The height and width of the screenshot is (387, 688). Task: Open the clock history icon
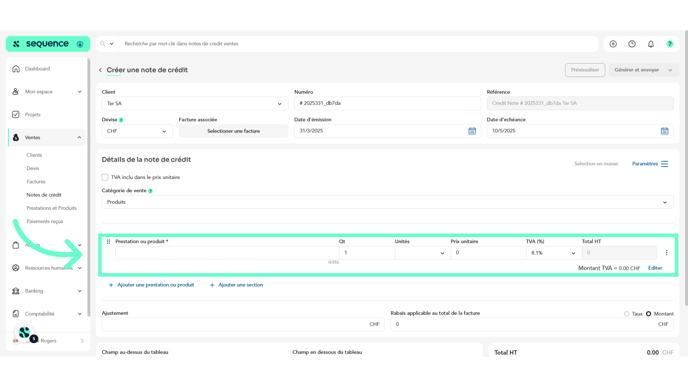coord(632,44)
